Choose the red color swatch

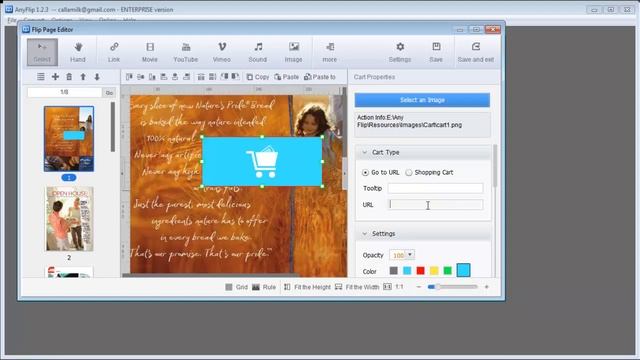pos(420,271)
